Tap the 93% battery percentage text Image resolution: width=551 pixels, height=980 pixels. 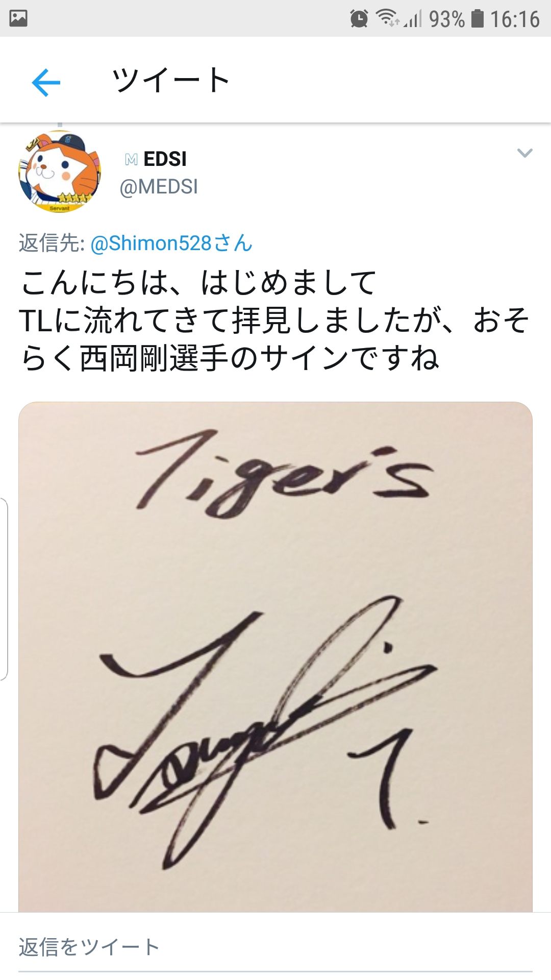coord(447,19)
